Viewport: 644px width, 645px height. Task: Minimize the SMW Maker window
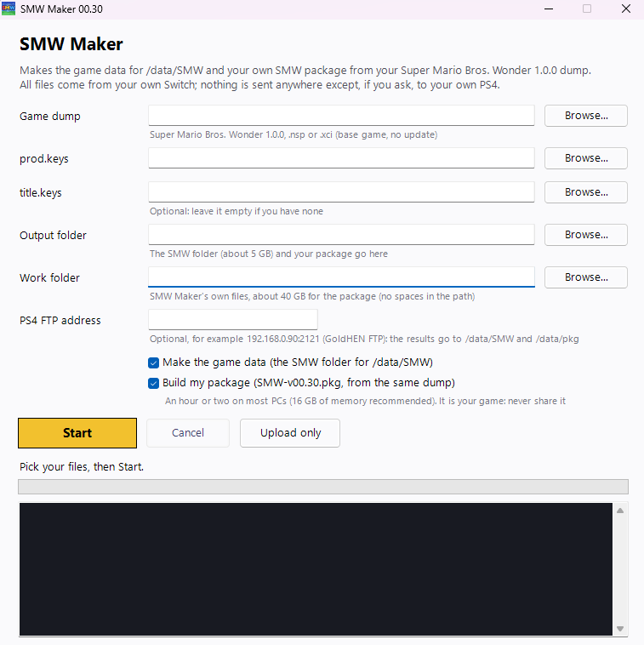coord(549,9)
